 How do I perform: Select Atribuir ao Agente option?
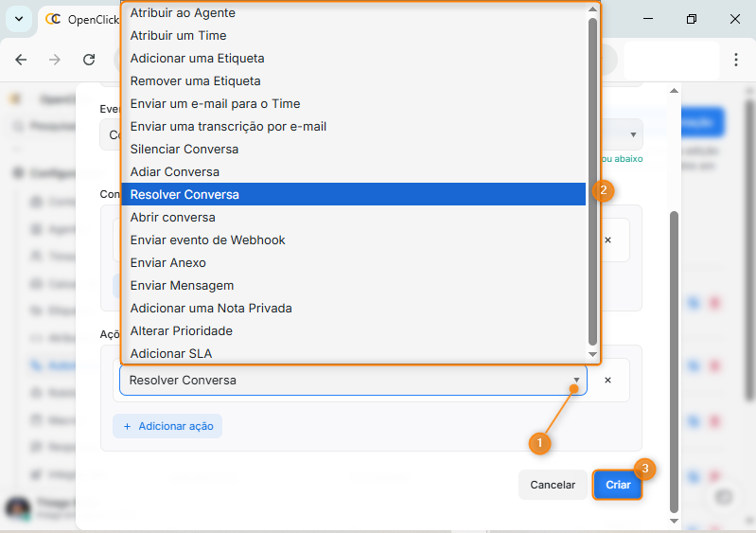[x=183, y=13]
